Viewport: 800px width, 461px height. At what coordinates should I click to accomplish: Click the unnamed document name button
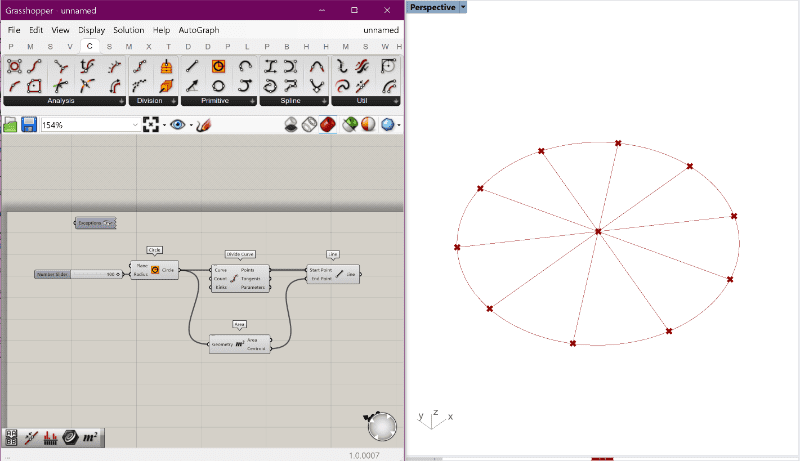(x=381, y=30)
